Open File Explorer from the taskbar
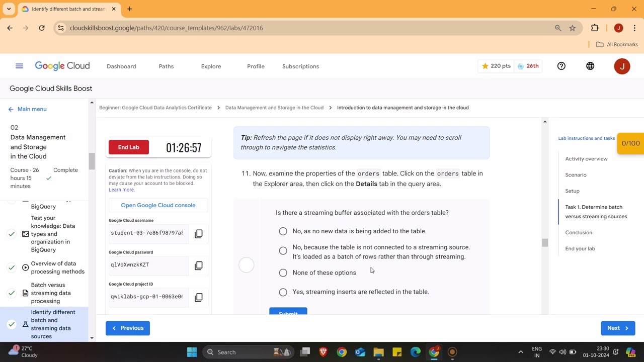The width and height of the screenshot is (644, 362). [378, 352]
